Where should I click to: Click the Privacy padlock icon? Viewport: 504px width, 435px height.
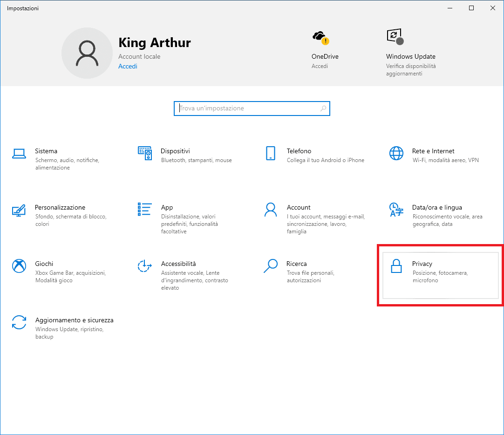coord(396,266)
